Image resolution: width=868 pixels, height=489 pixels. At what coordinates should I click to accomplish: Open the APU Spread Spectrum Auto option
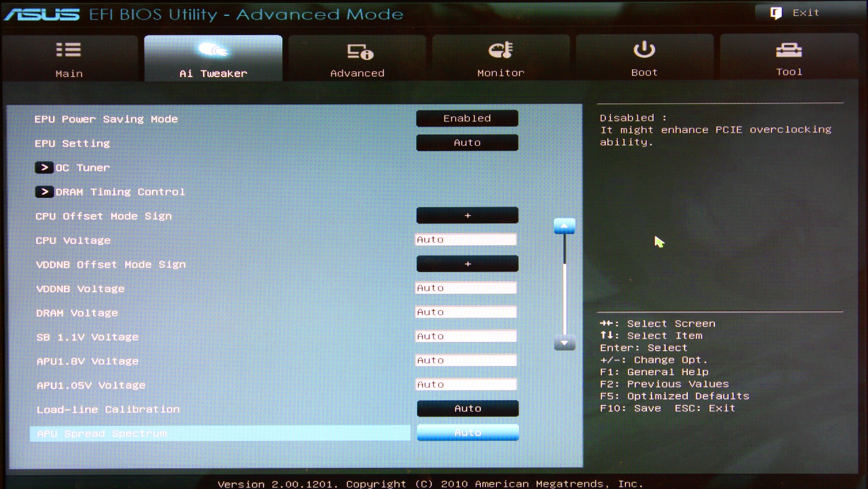pyautogui.click(x=467, y=433)
